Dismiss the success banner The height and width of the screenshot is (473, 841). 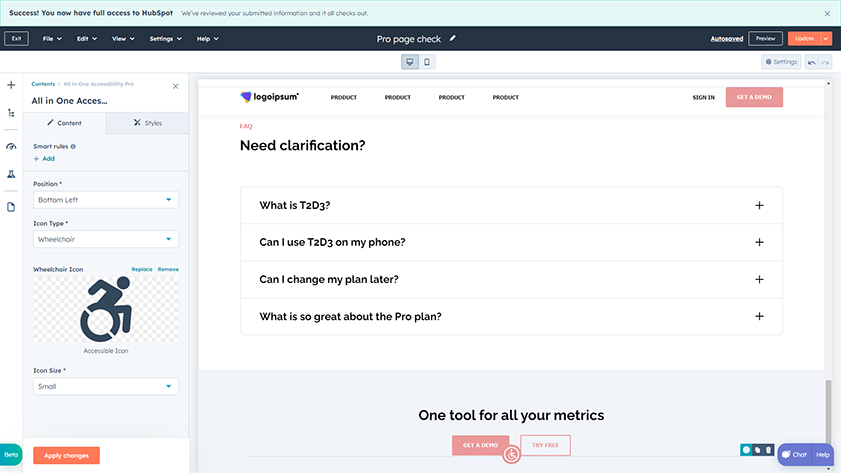pyautogui.click(x=827, y=13)
